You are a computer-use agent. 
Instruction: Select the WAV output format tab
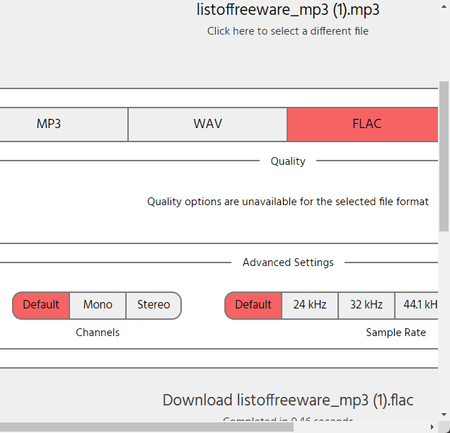coord(208,124)
